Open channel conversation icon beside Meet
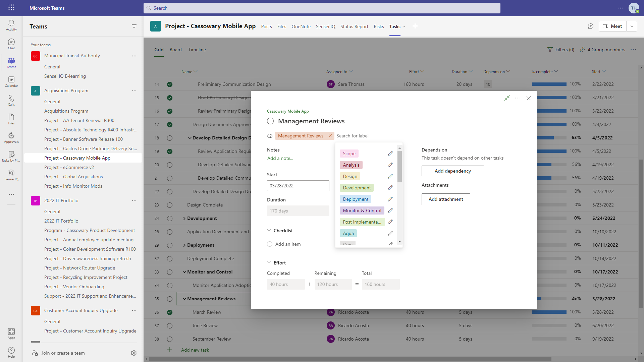 coord(591,26)
